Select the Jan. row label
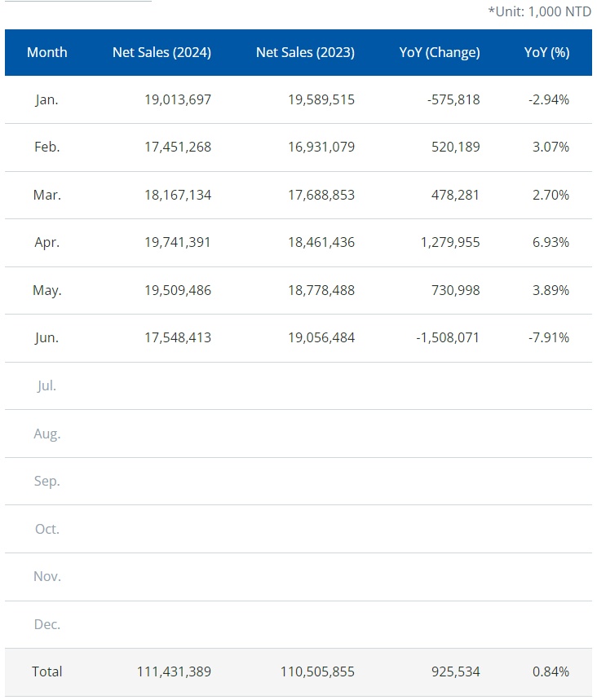This screenshot has width=597, height=700. (47, 99)
